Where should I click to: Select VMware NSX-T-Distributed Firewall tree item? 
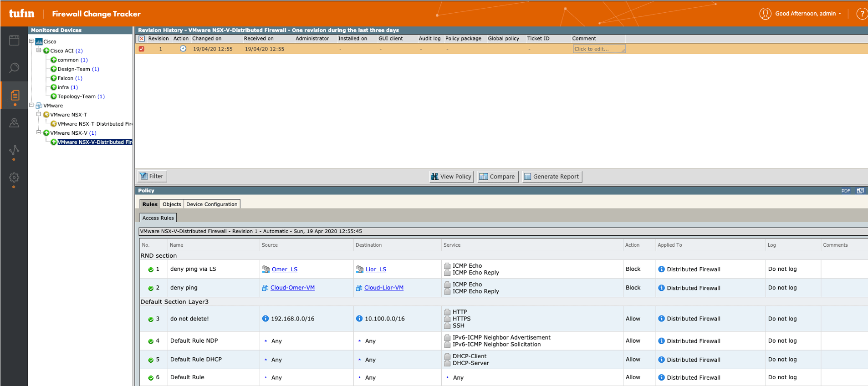click(x=95, y=123)
